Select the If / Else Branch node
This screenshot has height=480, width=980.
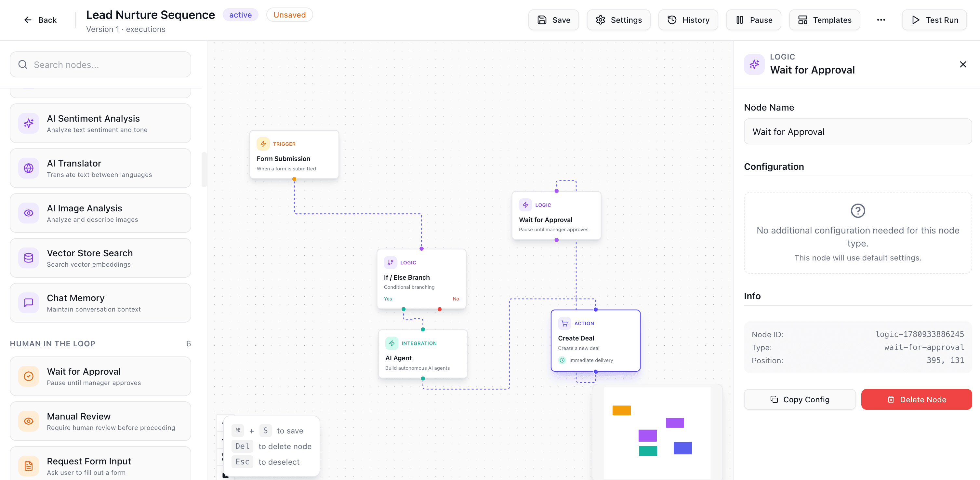(421, 279)
